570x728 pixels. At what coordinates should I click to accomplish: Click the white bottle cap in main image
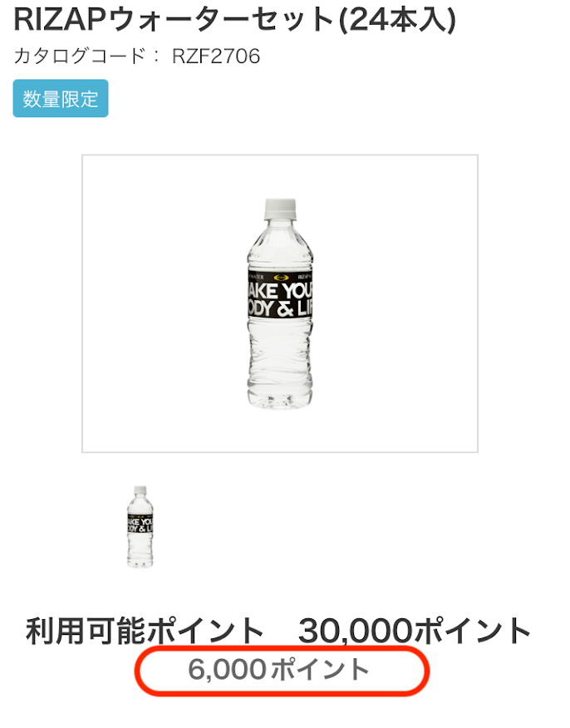coord(280,209)
